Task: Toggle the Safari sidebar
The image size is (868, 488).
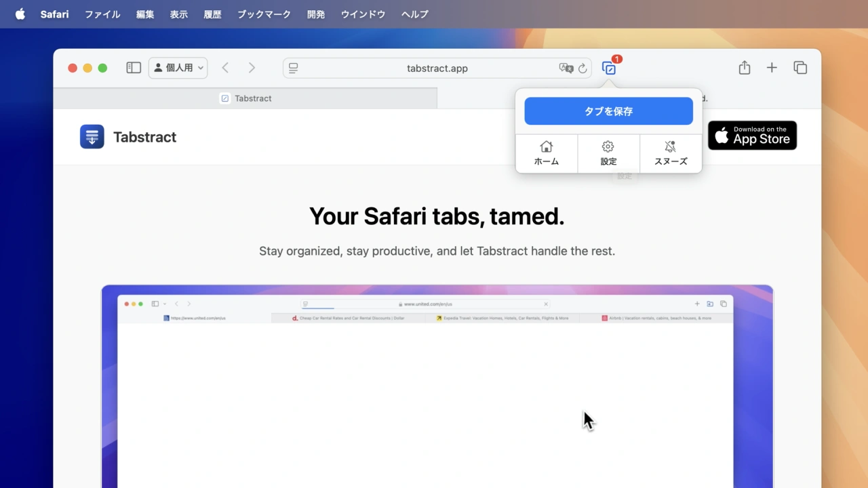Action: pos(134,68)
